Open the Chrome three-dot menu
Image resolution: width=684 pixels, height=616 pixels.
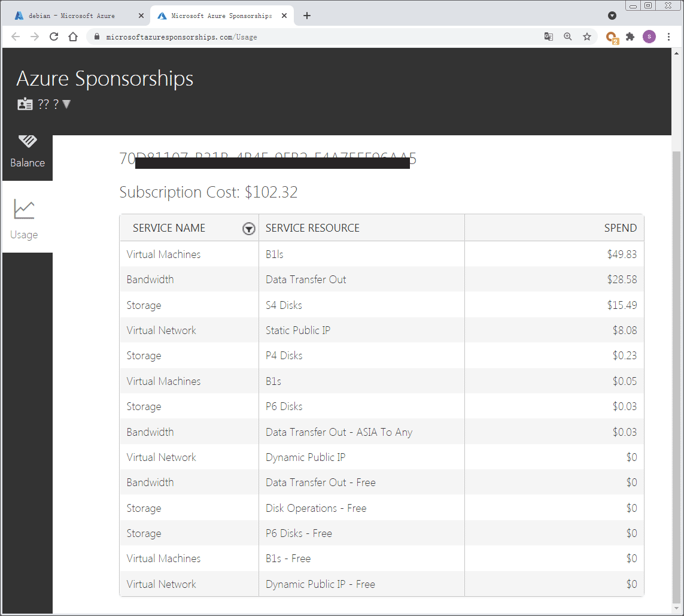[668, 37]
